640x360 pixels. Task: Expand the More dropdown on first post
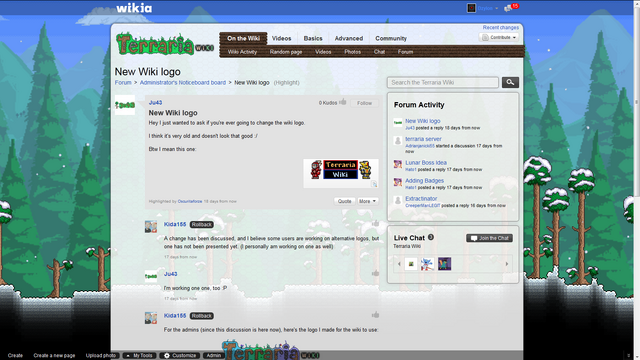pos(368,201)
